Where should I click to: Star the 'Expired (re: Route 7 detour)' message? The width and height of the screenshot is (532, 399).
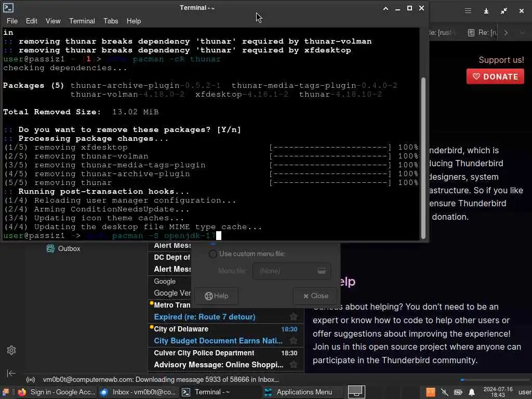pyautogui.click(x=294, y=316)
